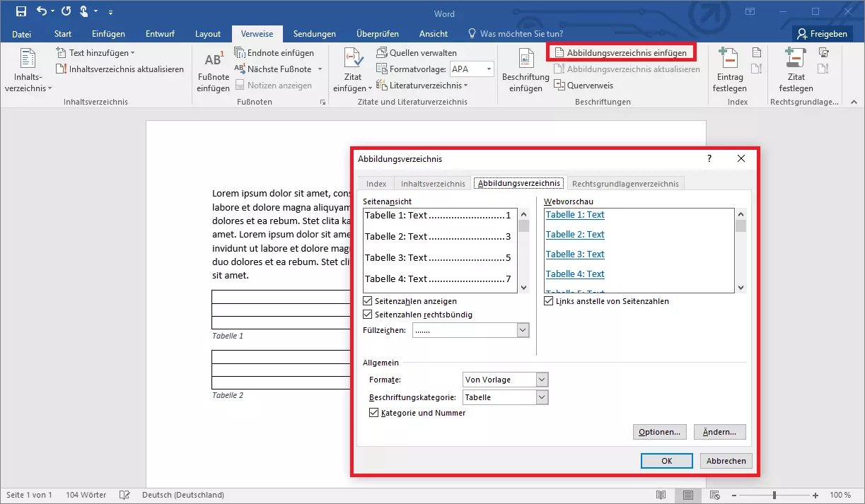Click Zitat einfügen
This screenshot has width=865, height=504.
pos(352,71)
